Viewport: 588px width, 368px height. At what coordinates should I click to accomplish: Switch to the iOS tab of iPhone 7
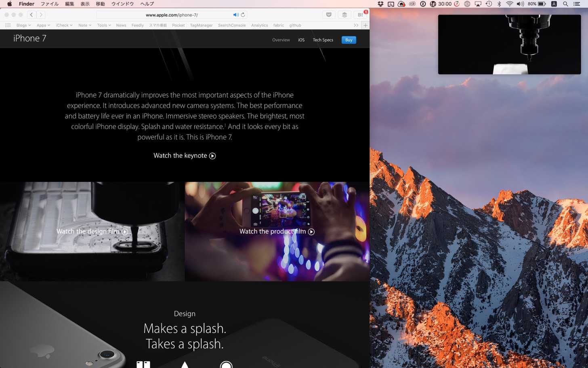301,40
